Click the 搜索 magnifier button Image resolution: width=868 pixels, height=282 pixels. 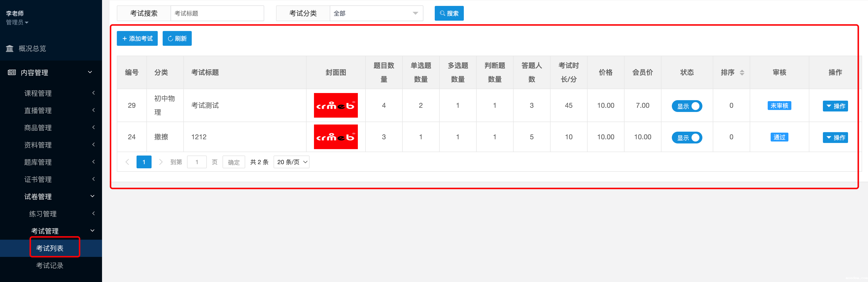pos(449,14)
